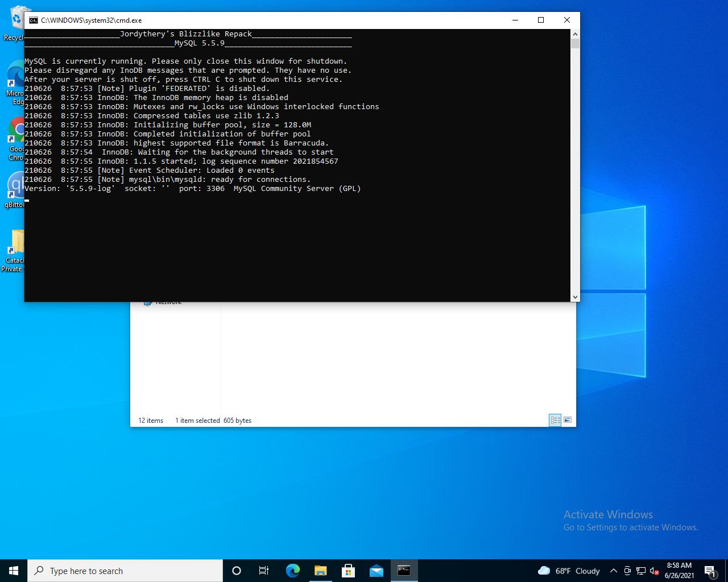Image resolution: width=728 pixels, height=582 pixels.
Task: Click in the taskbar search box
Action: pyautogui.click(x=125, y=571)
